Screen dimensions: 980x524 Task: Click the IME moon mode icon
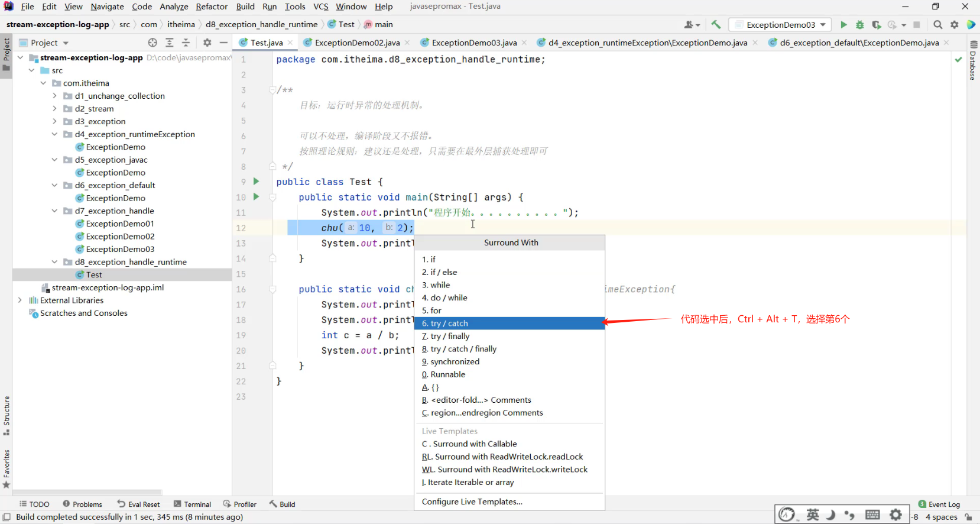[831, 515]
